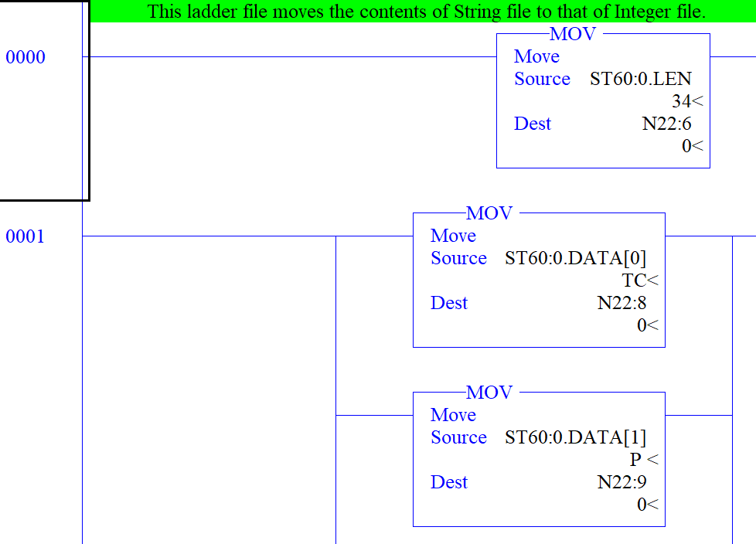This screenshot has height=544, width=756.
Task: Click the Move label in rung 0000
Action: (x=536, y=56)
